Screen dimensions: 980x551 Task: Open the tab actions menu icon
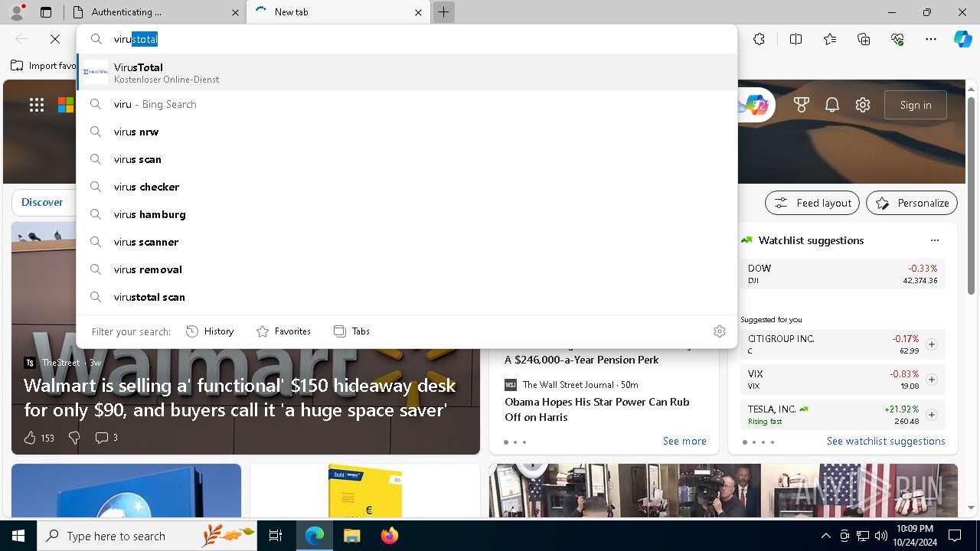point(46,12)
